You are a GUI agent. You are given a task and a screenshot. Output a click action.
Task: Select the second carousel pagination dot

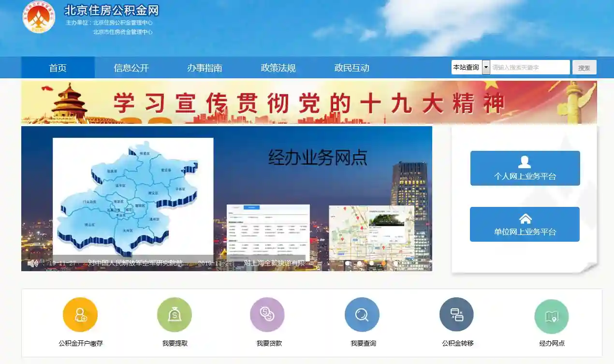[x=361, y=264]
